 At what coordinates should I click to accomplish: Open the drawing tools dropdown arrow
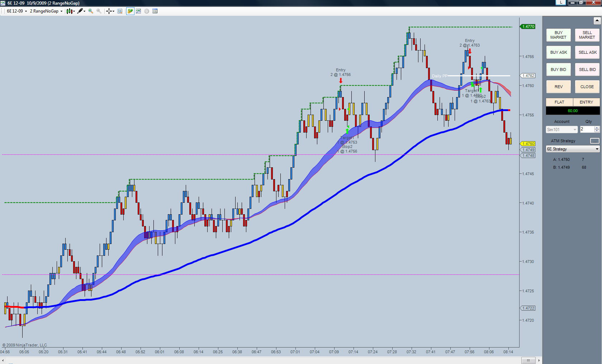click(85, 11)
